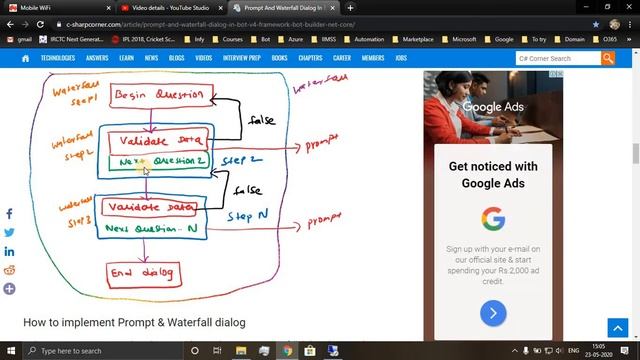Click the page vertical scrollbar thumb
Image resolution: width=640 pixels, height=360 pixels.
point(636,153)
